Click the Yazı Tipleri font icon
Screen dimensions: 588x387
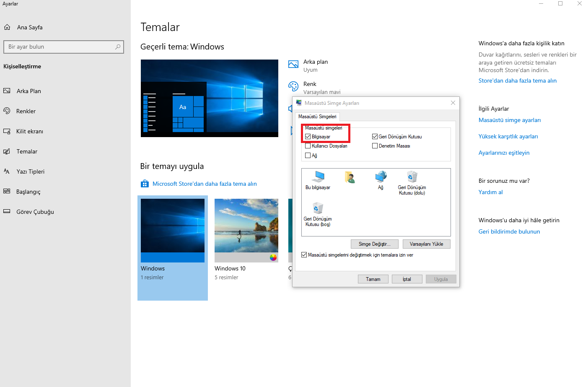click(x=7, y=171)
